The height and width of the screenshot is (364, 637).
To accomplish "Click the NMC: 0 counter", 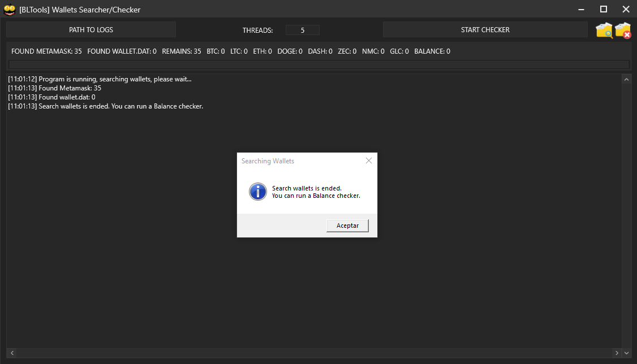I will pyautogui.click(x=373, y=51).
